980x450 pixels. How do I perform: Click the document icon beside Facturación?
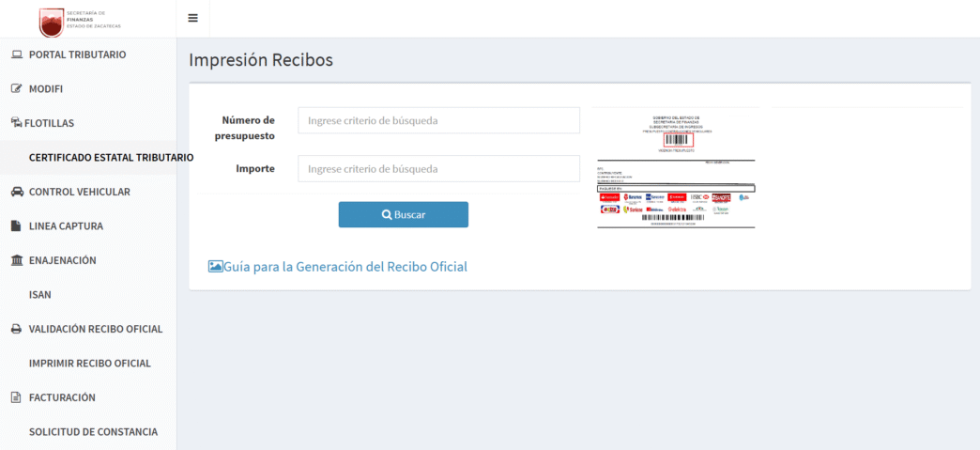[16, 398]
